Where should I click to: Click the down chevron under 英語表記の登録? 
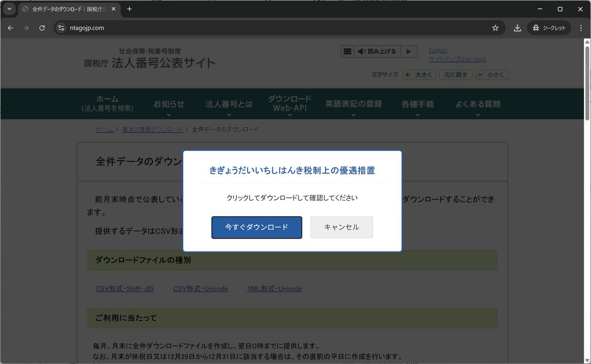354,116
